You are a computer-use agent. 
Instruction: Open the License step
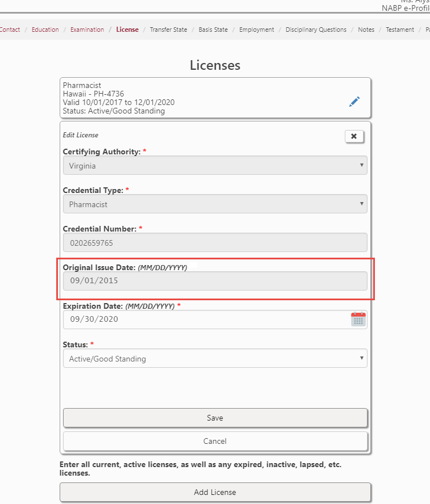tap(127, 30)
